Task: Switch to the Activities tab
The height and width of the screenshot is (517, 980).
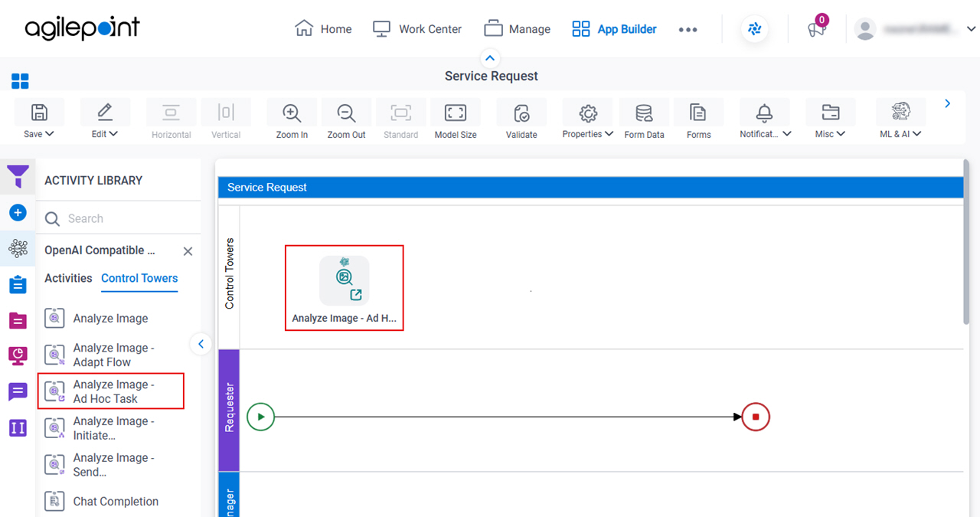Action: 68,278
